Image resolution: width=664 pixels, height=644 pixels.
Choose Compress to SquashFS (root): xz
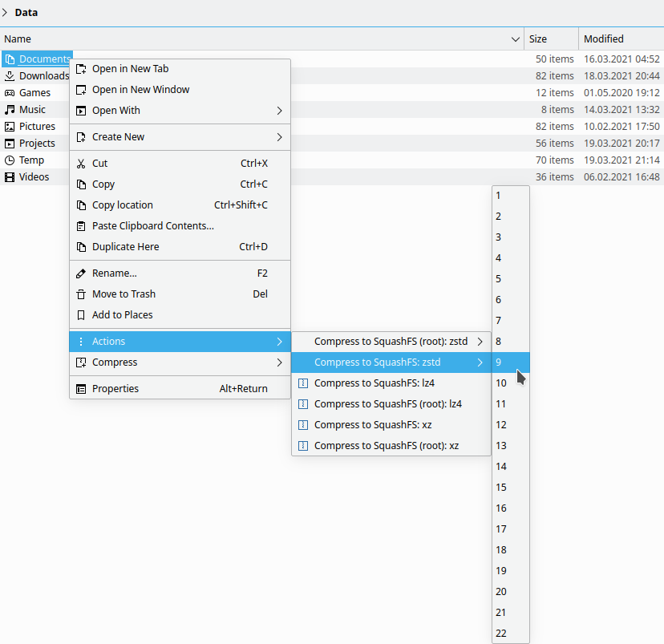[391, 446]
